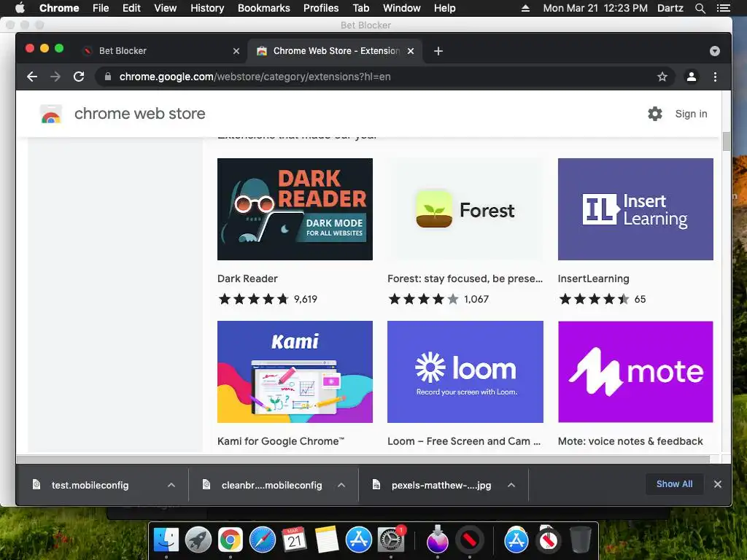Select the Chrome Web Store tab

point(336,51)
